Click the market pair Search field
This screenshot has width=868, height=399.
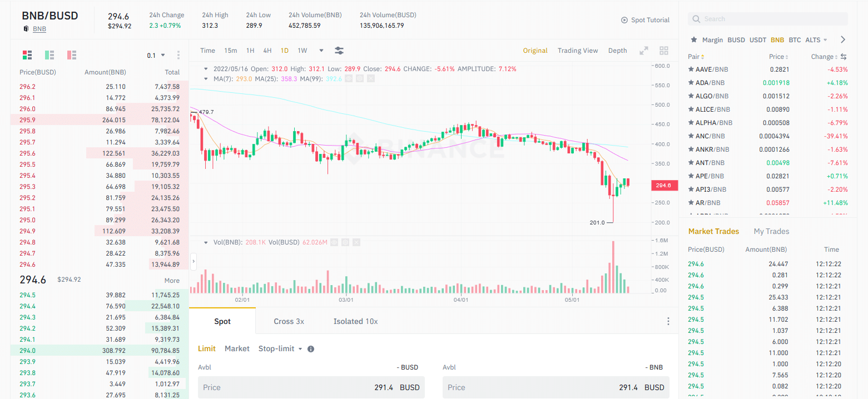[768, 19]
